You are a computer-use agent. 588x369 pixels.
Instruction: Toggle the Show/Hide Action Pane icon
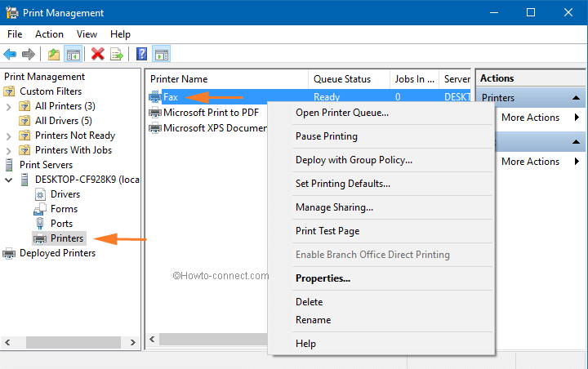pyautogui.click(x=162, y=55)
